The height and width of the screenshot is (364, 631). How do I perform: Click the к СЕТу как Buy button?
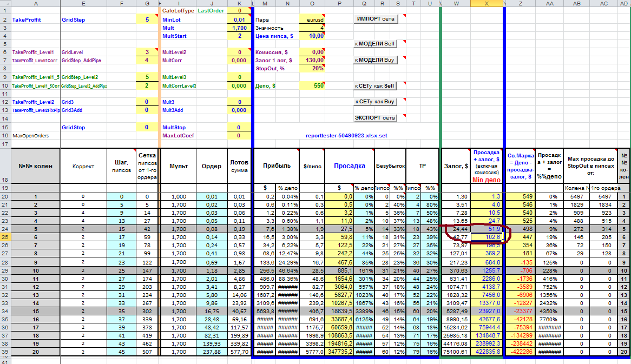tap(375, 102)
